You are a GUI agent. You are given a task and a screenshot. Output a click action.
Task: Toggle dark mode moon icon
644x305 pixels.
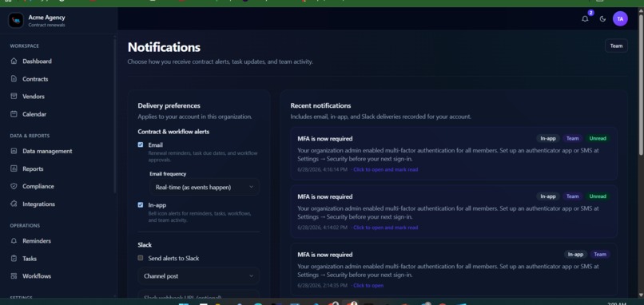tap(602, 19)
